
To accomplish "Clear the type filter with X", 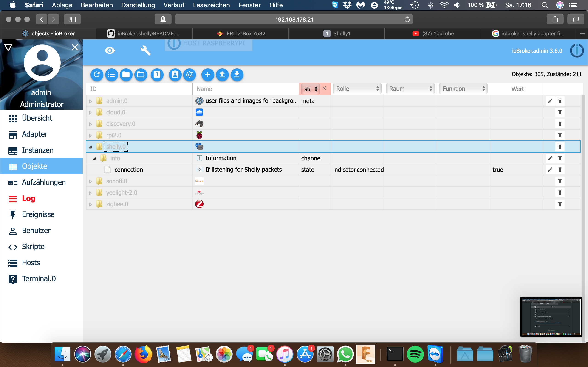I will point(324,88).
